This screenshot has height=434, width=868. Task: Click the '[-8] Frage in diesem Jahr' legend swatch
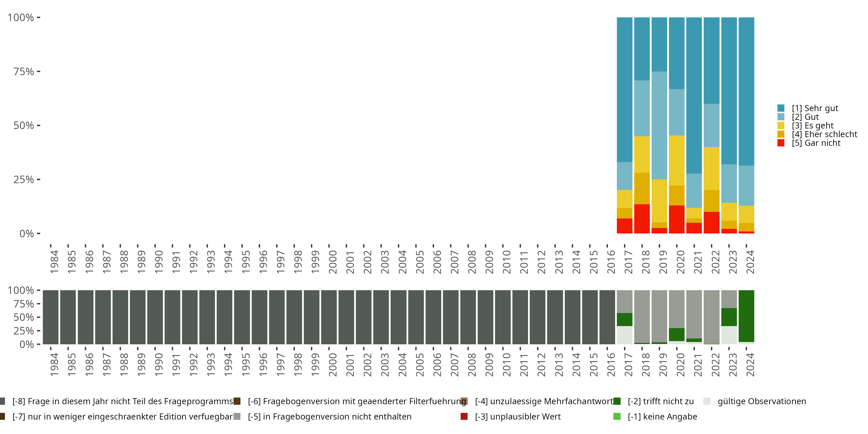(x=2, y=401)
